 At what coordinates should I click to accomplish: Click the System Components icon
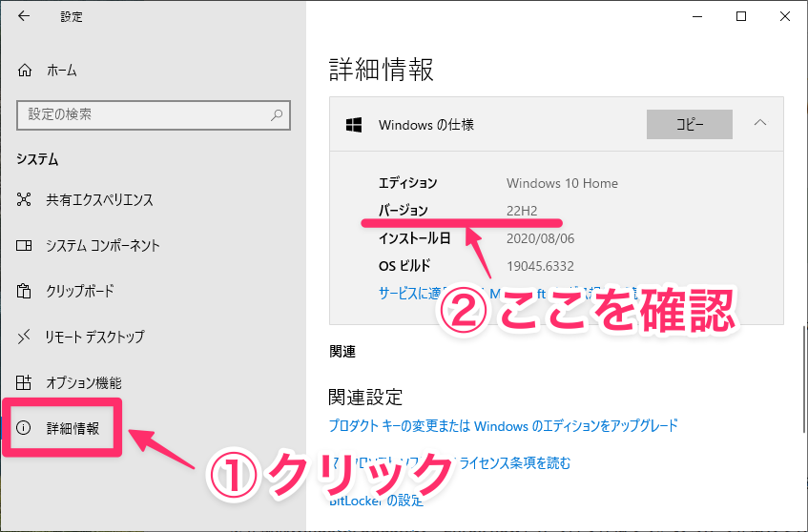click(24, 245)
